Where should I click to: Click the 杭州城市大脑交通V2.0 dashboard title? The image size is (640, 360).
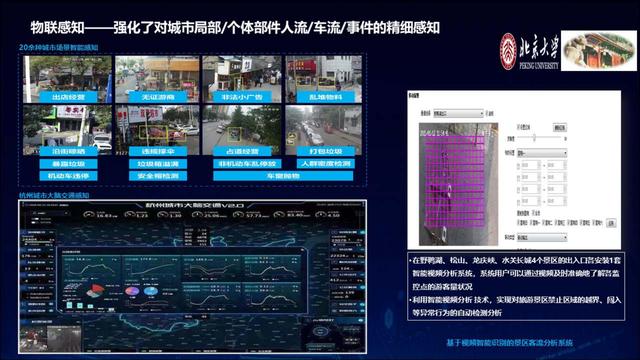tap(195, 205)
